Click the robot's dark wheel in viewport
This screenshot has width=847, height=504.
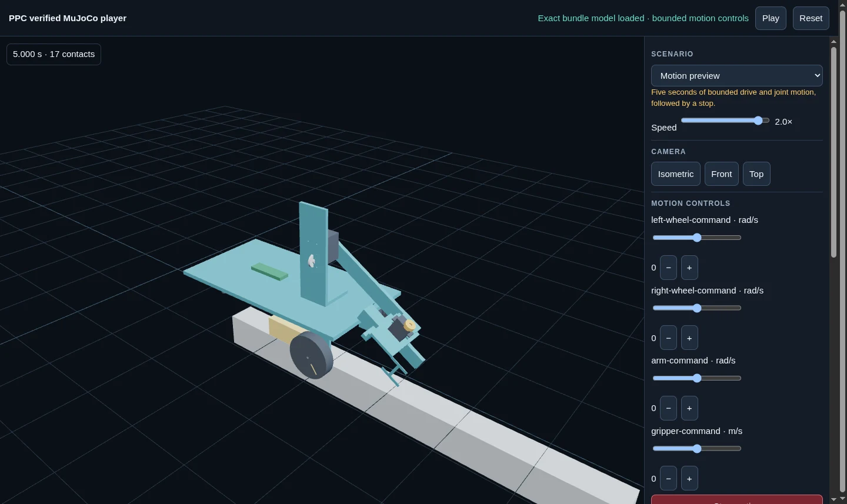coord(312,355)
